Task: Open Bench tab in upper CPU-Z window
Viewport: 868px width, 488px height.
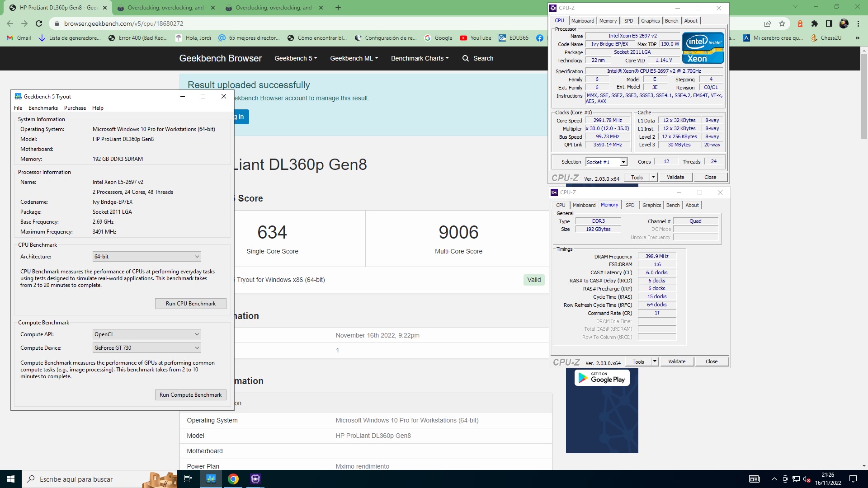Action: tap(672, 21)
